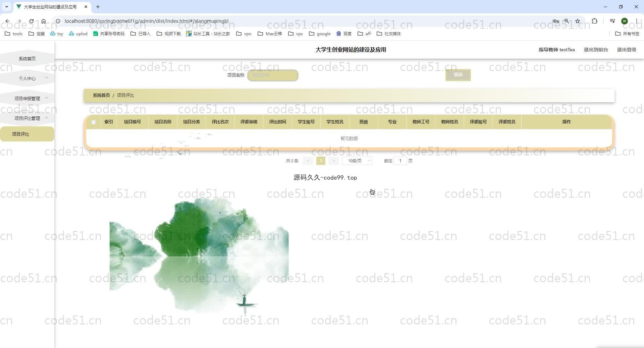Click the browser forward arrow

(x=19, y=21)
